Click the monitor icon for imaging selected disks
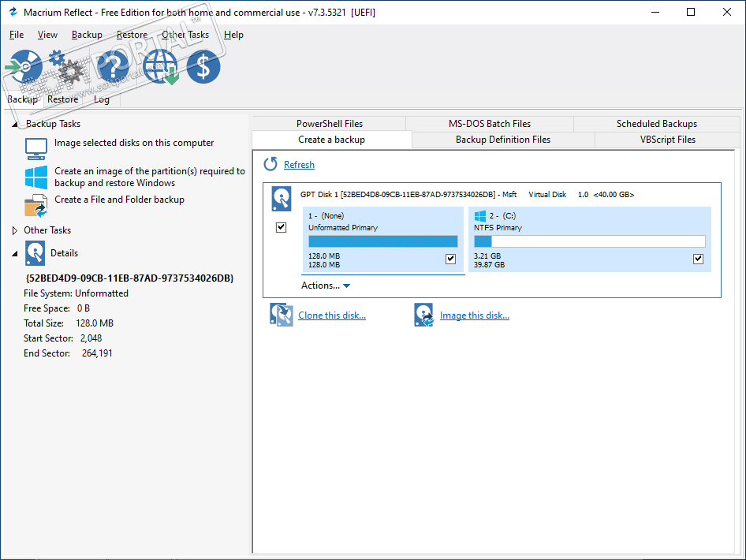 36,147
